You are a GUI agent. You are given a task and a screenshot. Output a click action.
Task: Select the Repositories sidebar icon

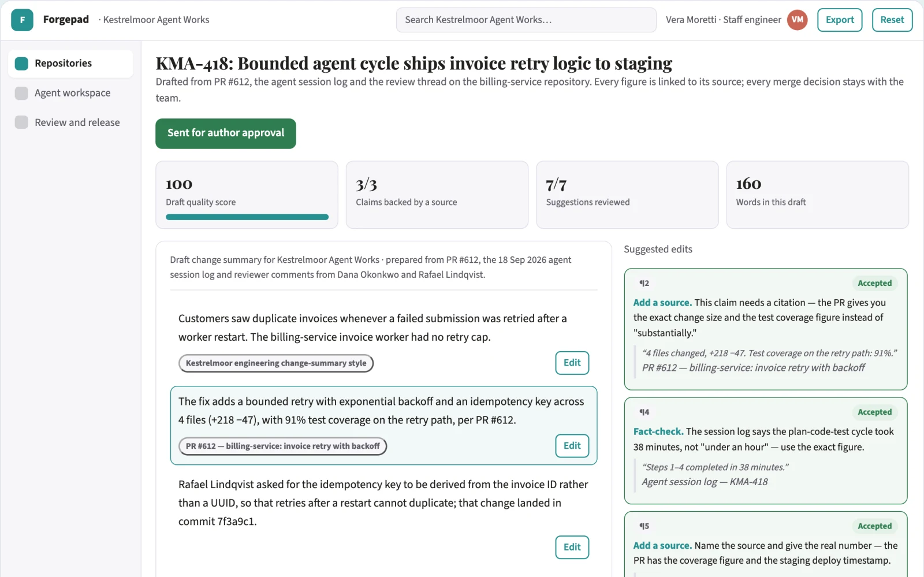coord(21,64)
